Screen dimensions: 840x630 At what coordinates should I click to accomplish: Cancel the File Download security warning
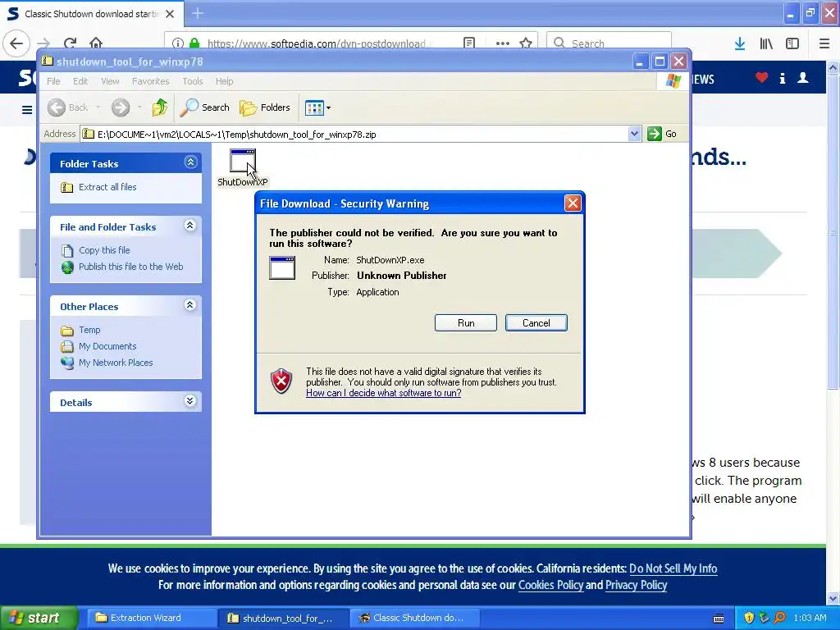click(x=536, y=323)
